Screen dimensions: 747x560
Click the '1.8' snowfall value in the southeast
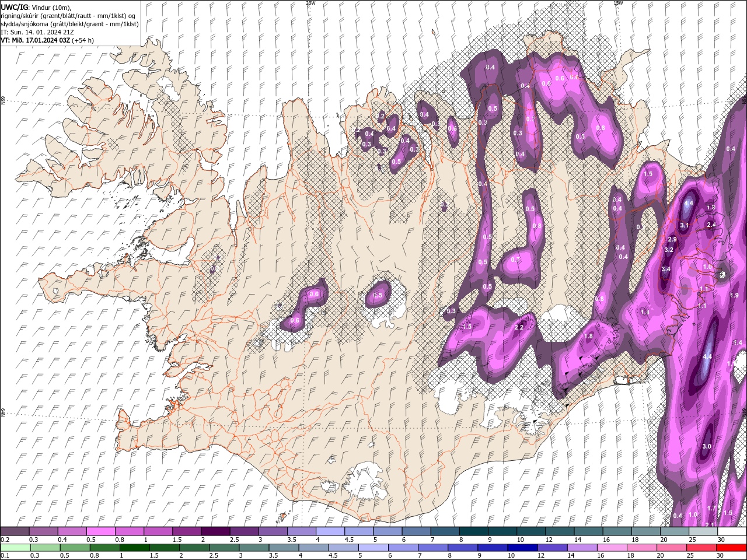[588, 336]
